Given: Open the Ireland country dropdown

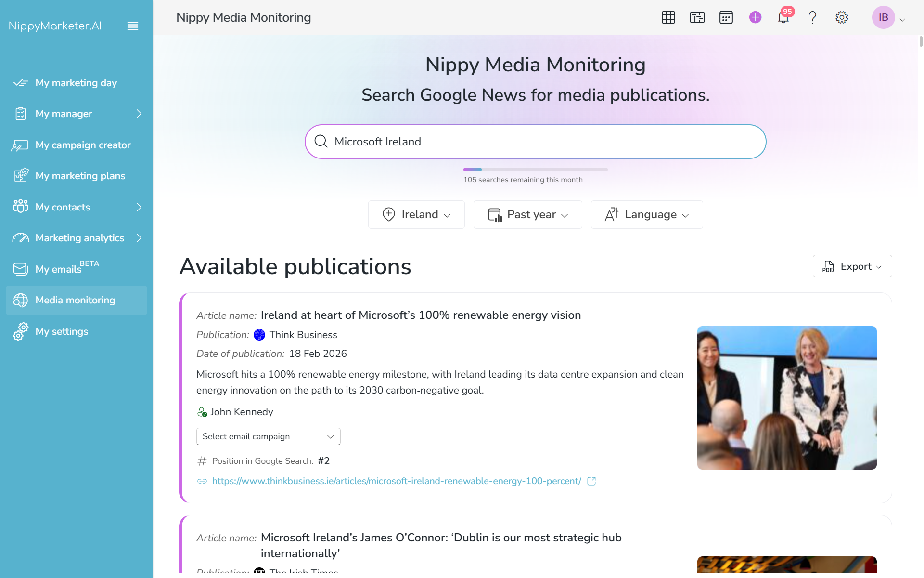Looking at the screenshot, I should (416, 214).
